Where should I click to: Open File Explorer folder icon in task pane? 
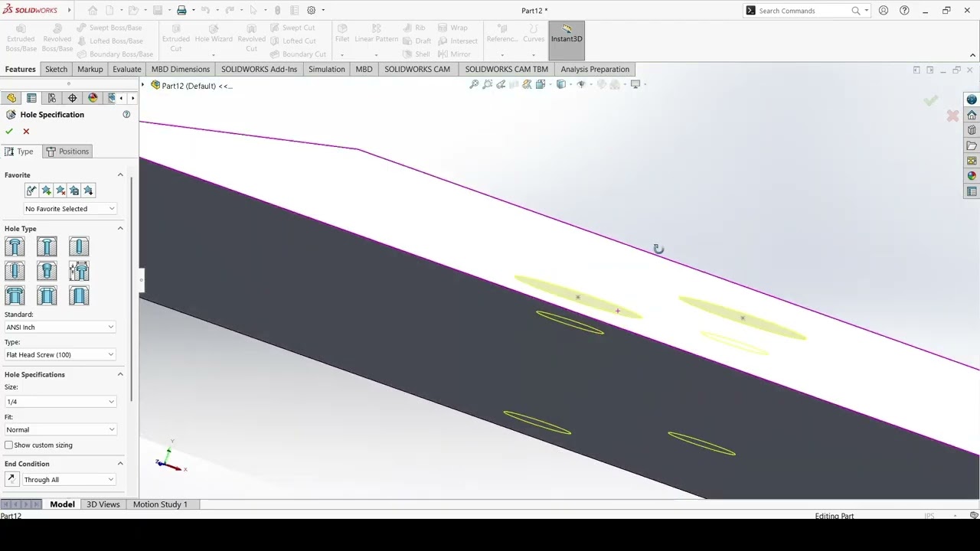click(972, 145)
